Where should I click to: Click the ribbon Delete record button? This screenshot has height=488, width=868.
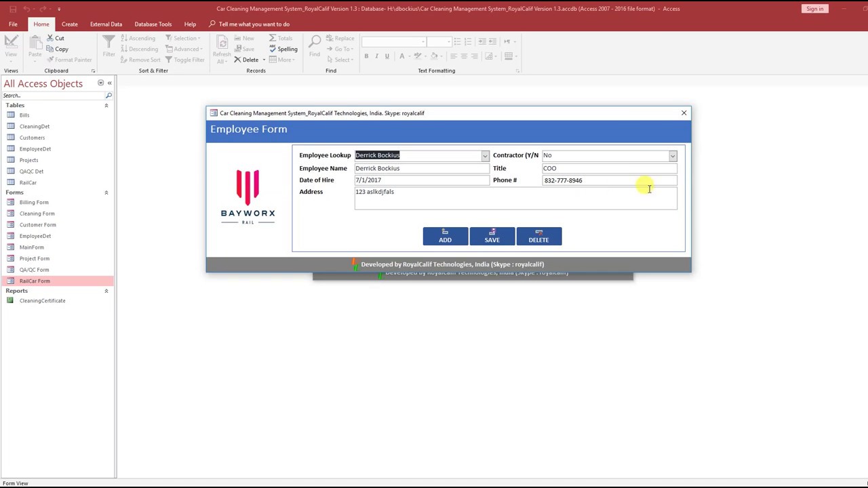tap(246, 60)
